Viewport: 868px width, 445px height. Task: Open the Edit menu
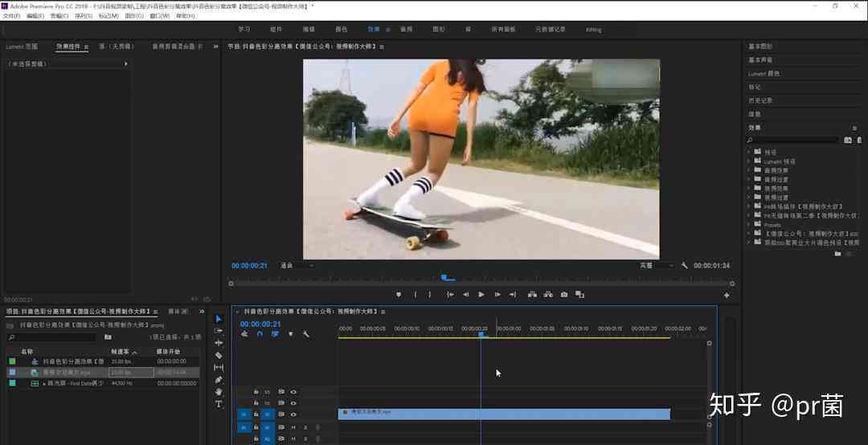(35, 16)
